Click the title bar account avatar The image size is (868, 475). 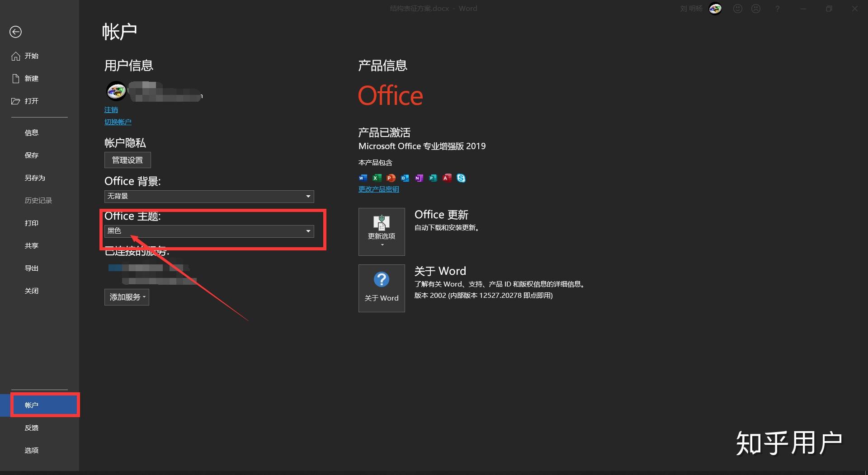(715, 9)
